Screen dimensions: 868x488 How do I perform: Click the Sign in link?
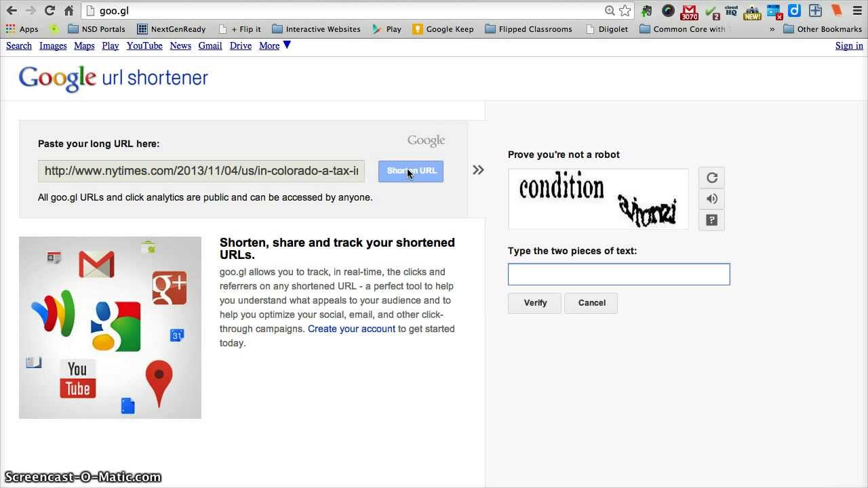849,45
